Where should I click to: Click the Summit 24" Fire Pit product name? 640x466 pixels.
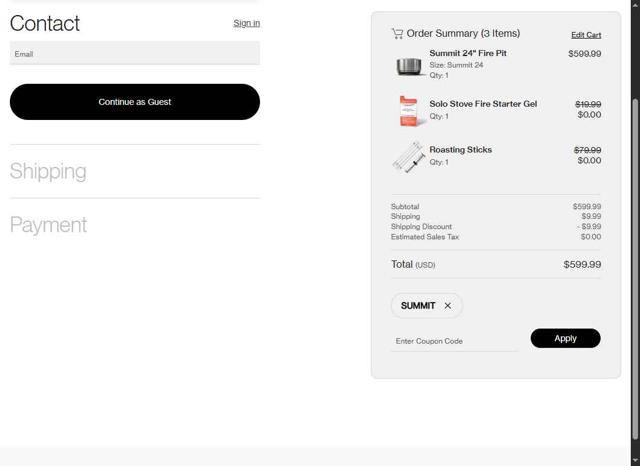click(468, 53)
